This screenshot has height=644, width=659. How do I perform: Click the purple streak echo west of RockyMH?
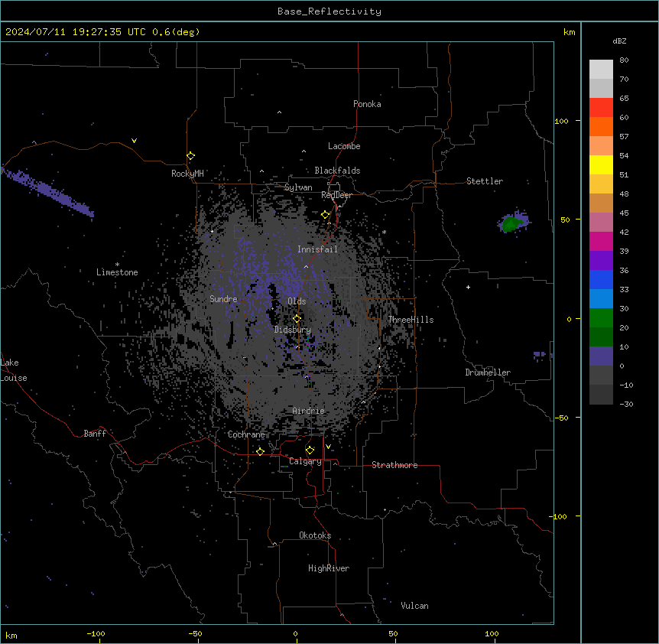click(x=47, y=192)
